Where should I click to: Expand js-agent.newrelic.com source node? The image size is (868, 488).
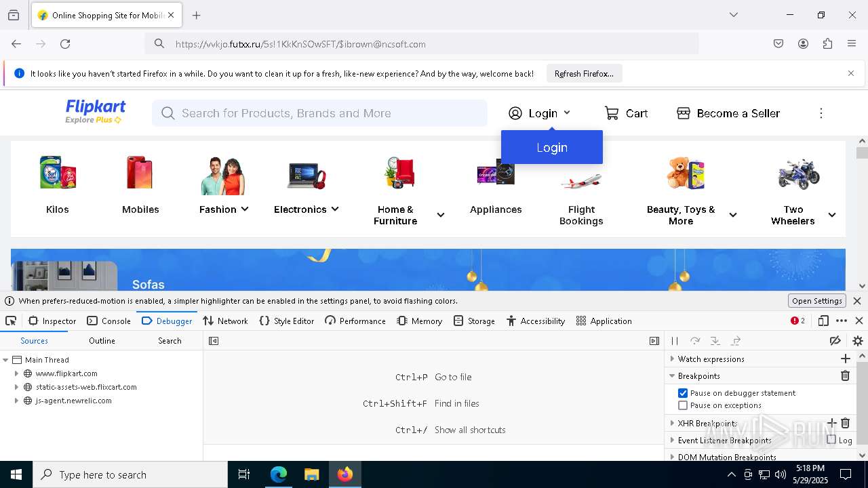[16, 401]
